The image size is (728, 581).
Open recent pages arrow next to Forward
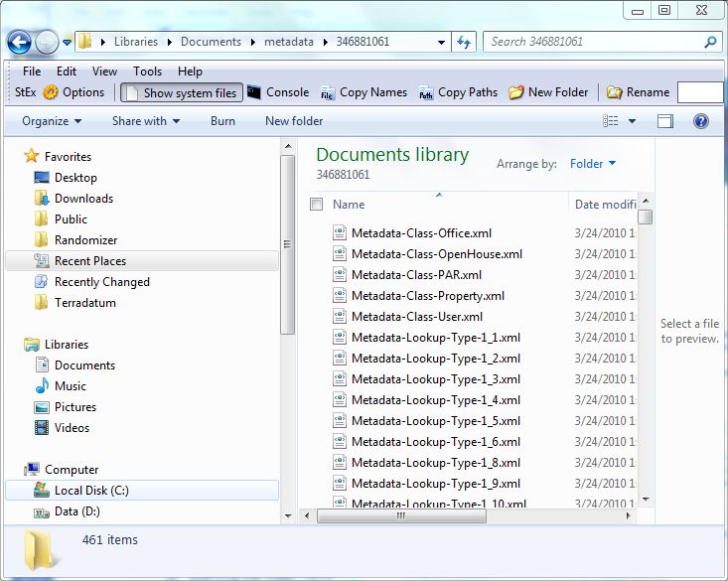coord(68,43)
